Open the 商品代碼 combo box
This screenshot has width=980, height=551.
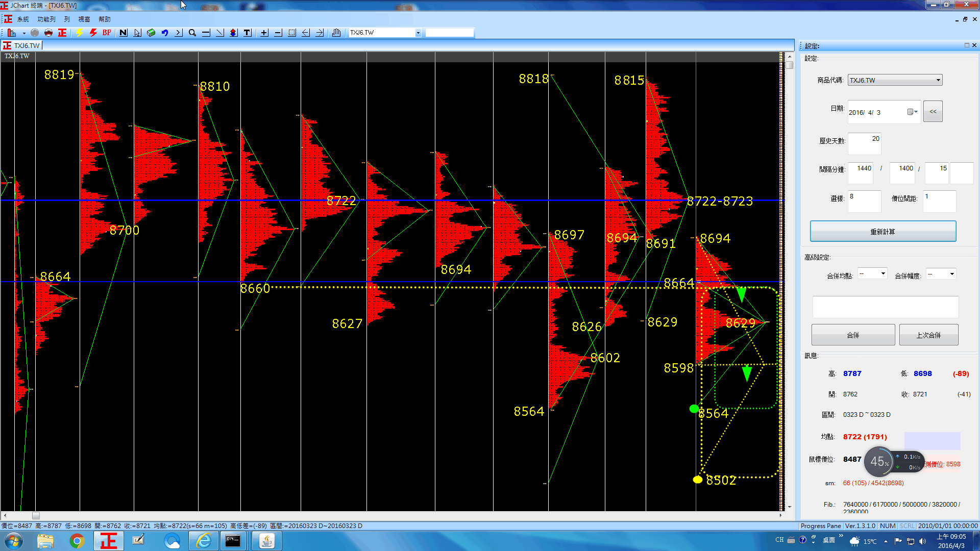coord(895,80)
